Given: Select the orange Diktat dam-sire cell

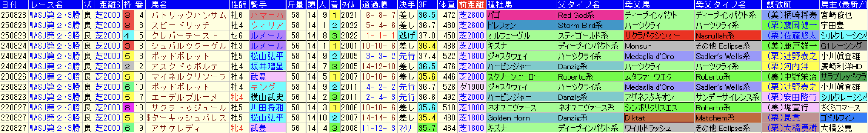Looking at the screenshot, I should tap(659, 118).
